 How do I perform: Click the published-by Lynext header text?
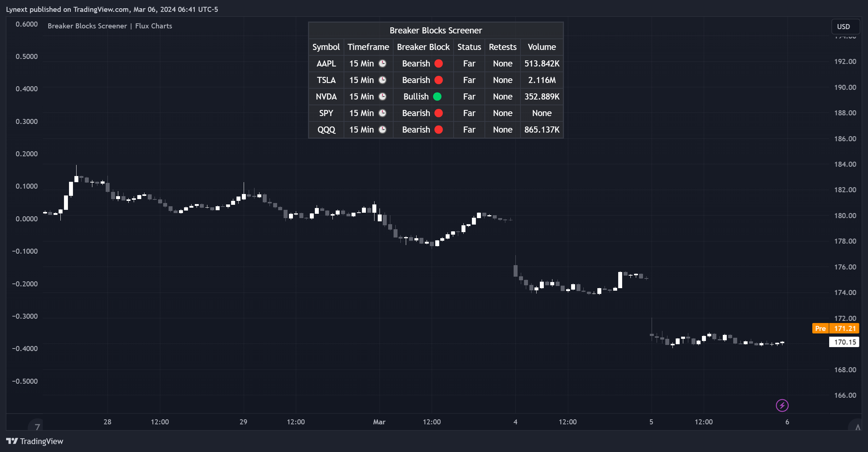coord(112,9)
